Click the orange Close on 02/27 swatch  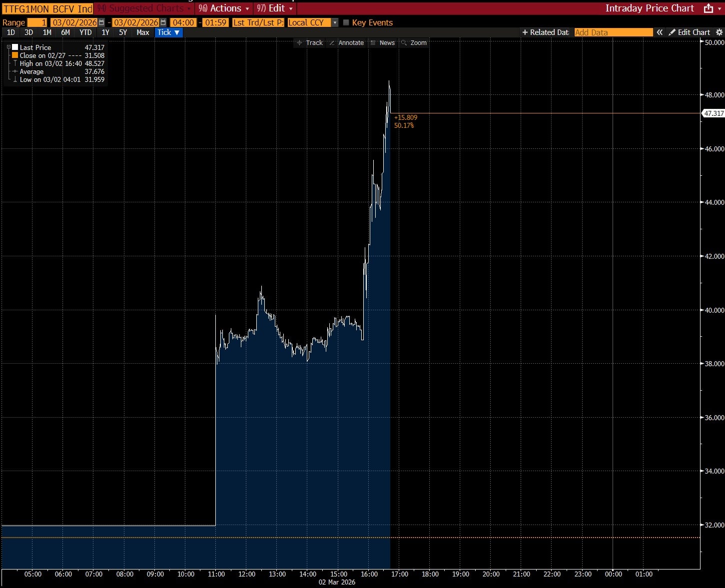(x=15, y=55)
